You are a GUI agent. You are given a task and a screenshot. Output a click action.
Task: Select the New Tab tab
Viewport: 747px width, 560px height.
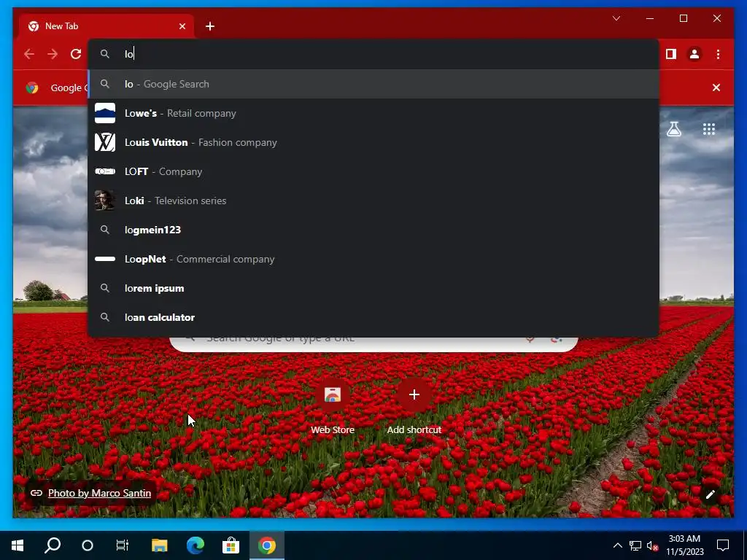pos(107,26)
